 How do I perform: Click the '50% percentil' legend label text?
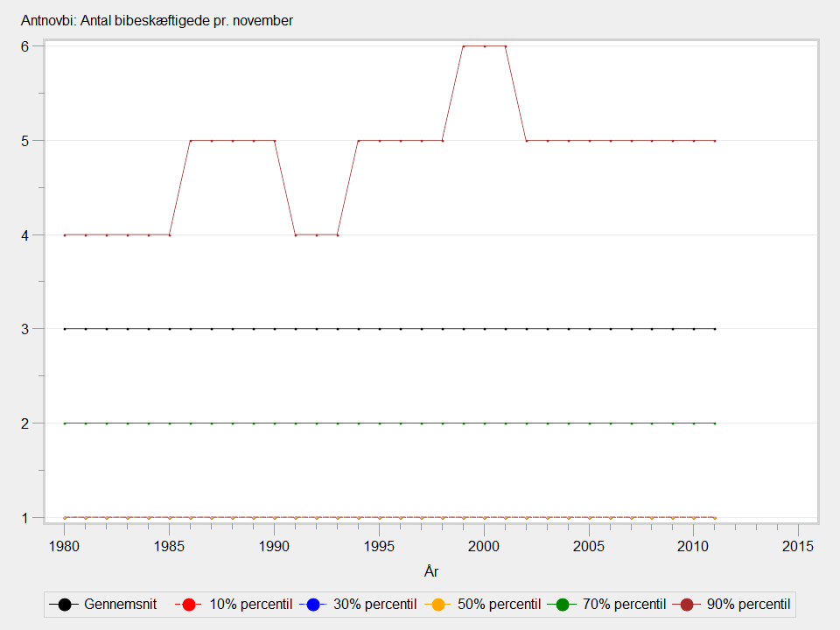pos(500,605)
